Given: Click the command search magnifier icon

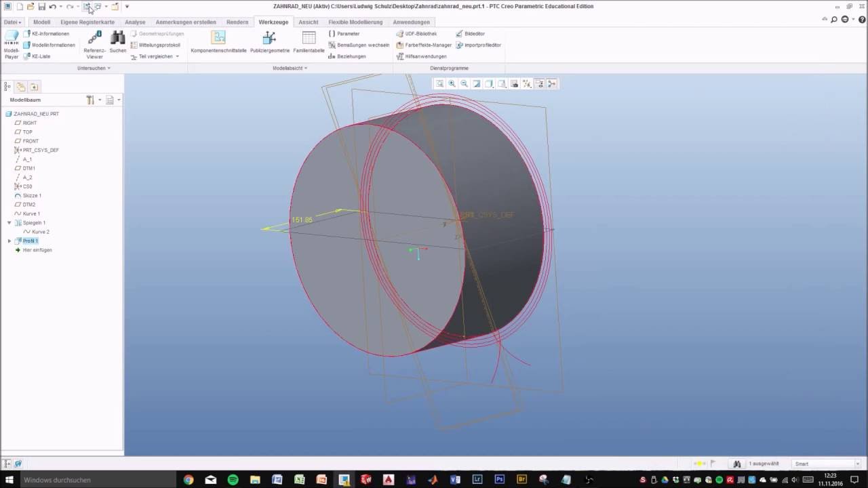Looking at the screenshot, I should click(835, 19).
